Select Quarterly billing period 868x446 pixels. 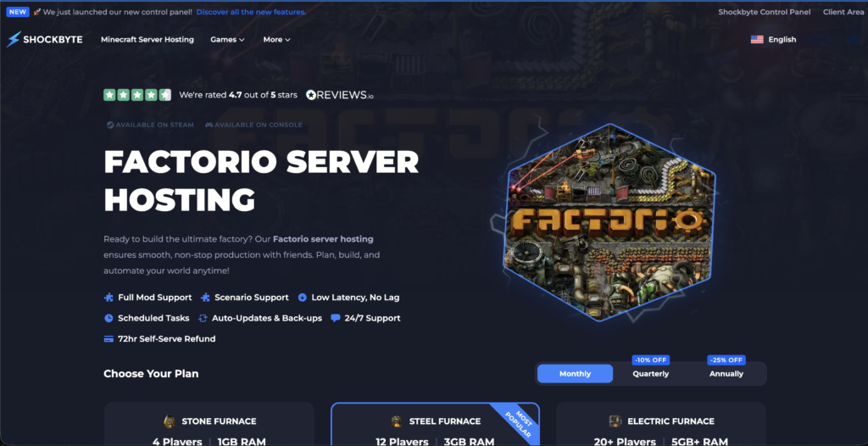651,374
